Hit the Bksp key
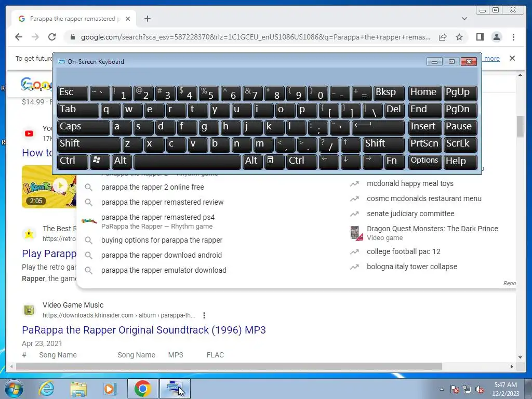 [389, 93]
